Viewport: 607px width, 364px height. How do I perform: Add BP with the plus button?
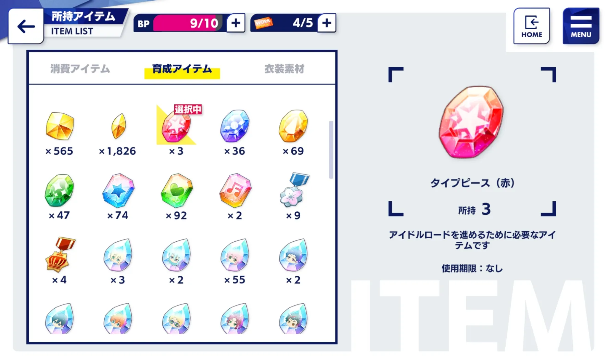click(236, 23)
